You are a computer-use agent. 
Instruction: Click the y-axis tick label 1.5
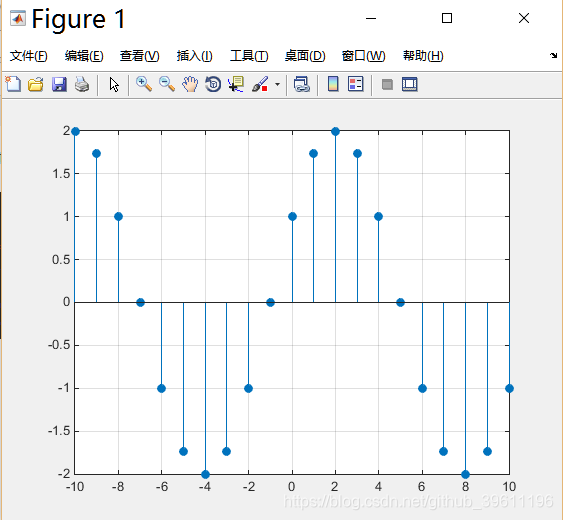tap(61, 174)
